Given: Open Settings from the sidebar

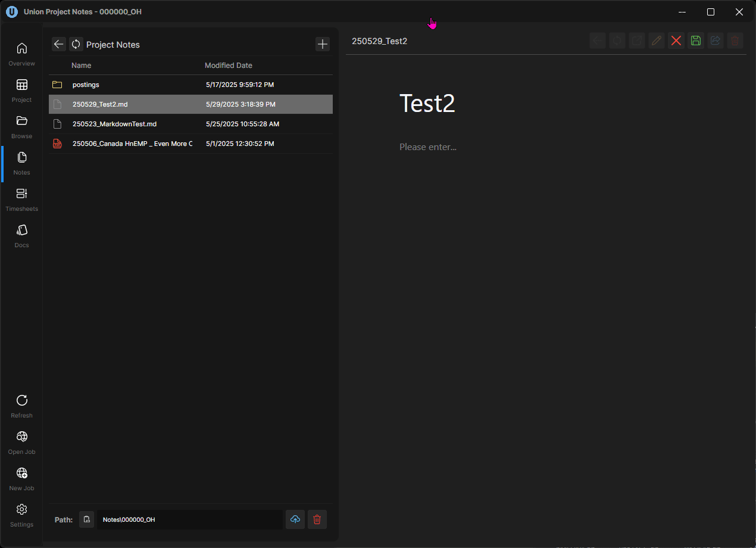Looking at the screenshot, I should point(21,515).
